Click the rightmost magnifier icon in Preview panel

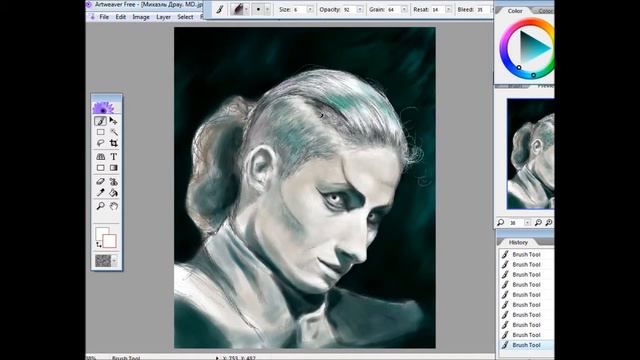549,222
